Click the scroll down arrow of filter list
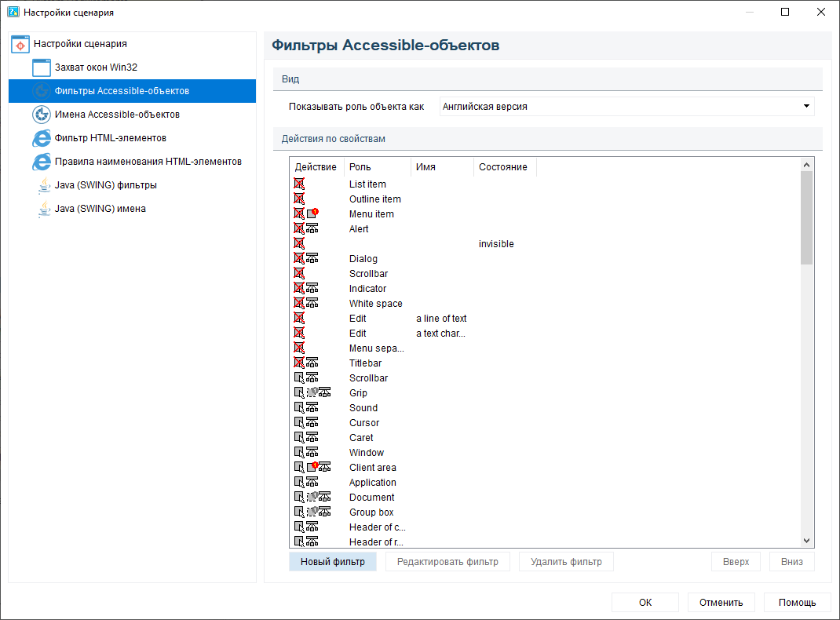The width and height of the screenshot is (840, 620). click(x=806, y=541)
